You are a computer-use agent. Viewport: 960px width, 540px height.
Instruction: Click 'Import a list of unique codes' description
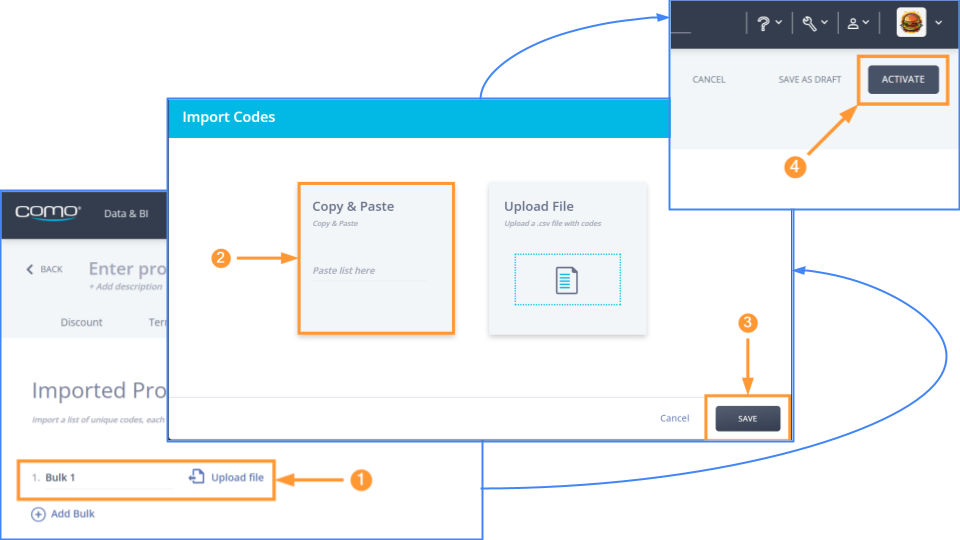click(x=98, y=420)
